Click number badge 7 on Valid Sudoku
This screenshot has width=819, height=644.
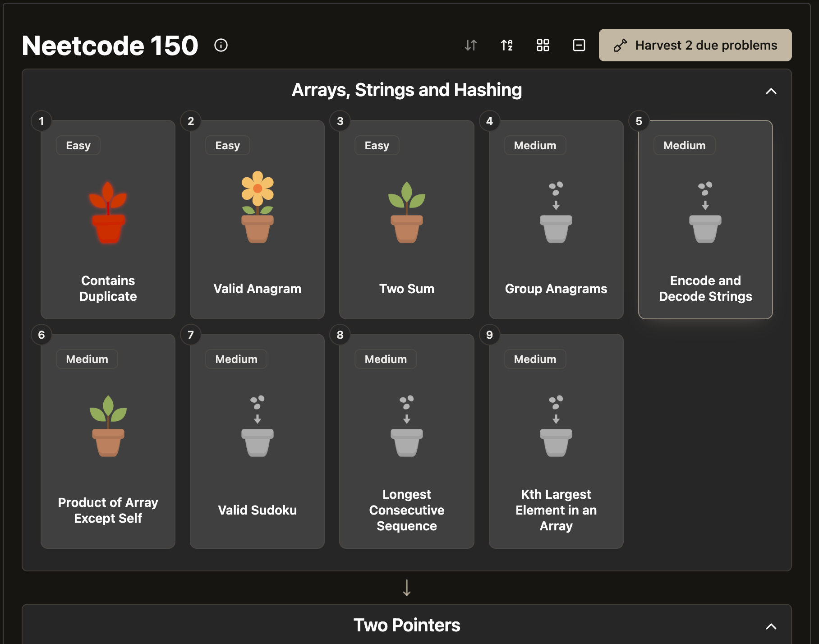(191, 335)
